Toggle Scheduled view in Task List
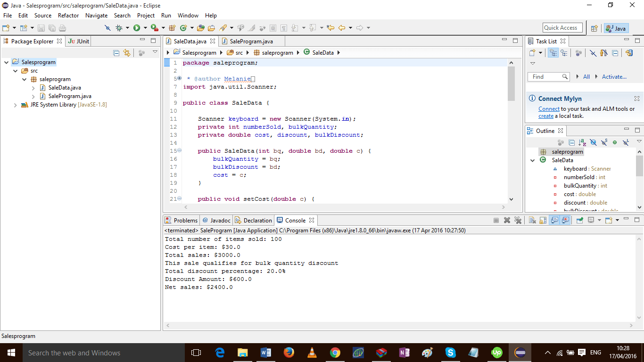Viewport: 644px width, 362px height. tap(563, 53)
